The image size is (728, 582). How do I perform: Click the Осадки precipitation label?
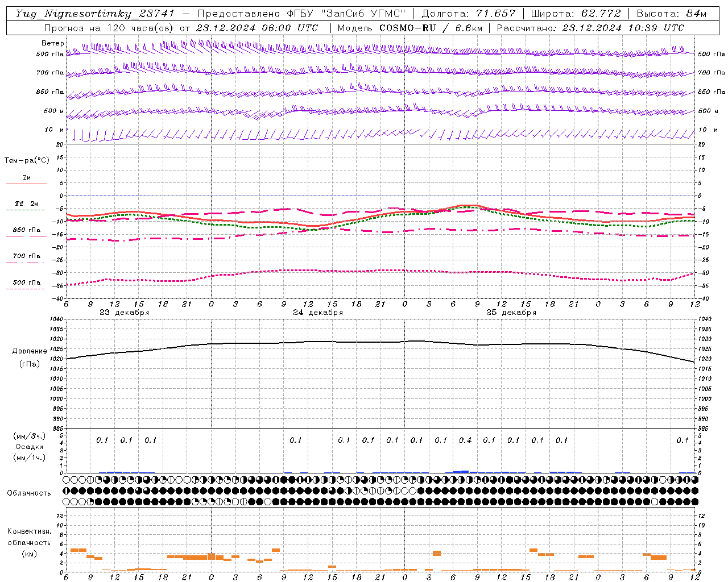[x=30, y=447]
